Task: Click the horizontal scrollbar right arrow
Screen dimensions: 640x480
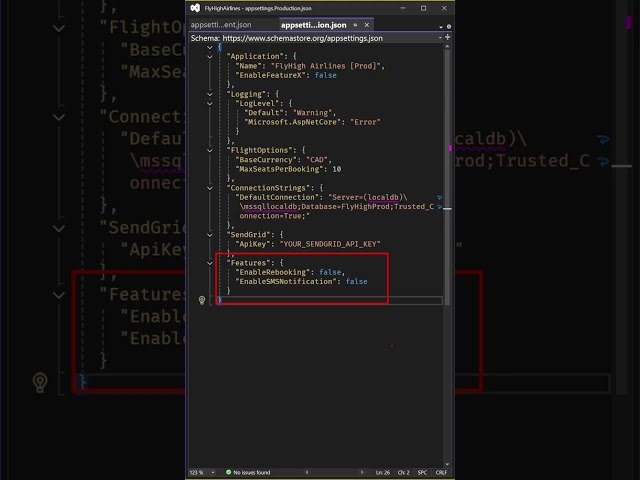Action: coord(362,472)
